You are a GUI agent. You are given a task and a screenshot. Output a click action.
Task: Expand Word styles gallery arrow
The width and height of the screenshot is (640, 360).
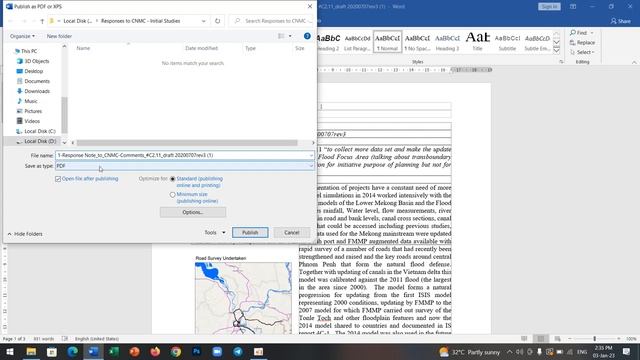tap(556, 51)
